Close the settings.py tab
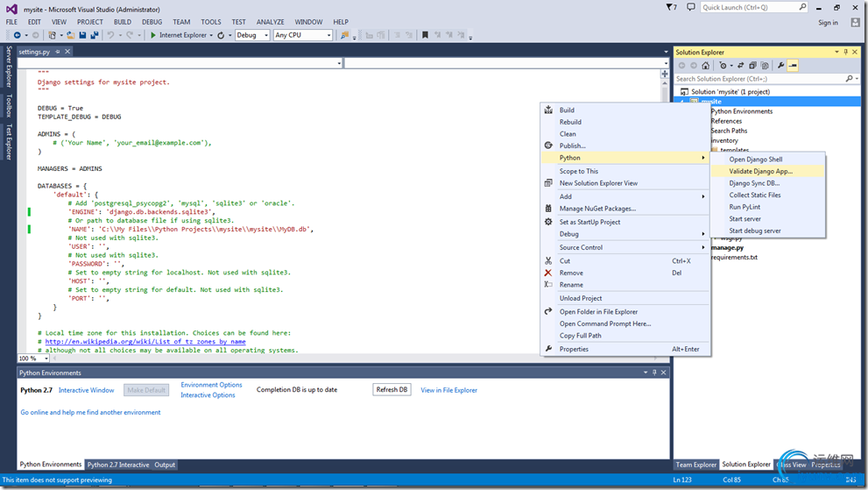The height and width of the screenshot is (490, 868). pyautogui.click(x=67, y=52)
